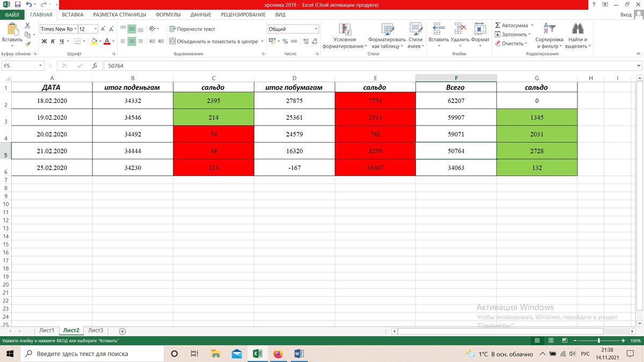The width and height of the screenshot is (644, 362).
Task: Switch to the ДАННЫЕ tab
Action: pos(200,14)
